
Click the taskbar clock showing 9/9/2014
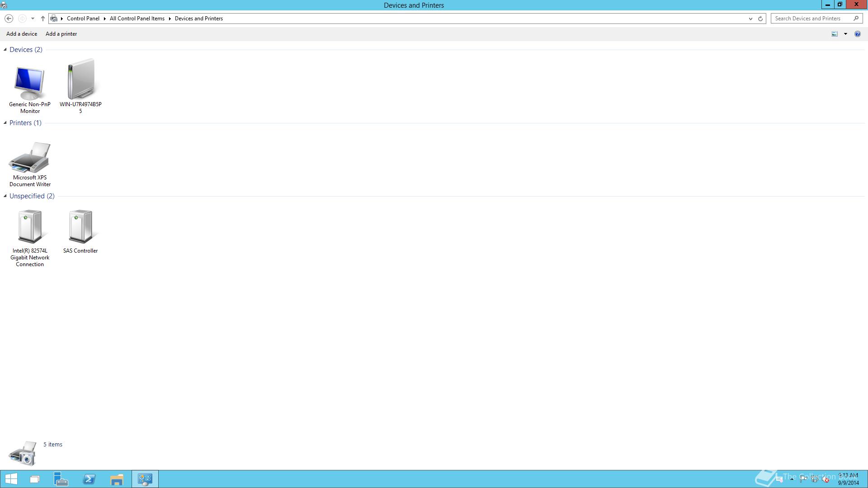pyautogui.click(x=848, y=479)
